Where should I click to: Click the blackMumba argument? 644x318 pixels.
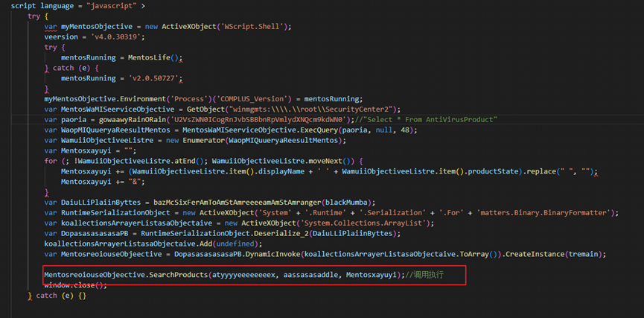(x=347, y=202)
